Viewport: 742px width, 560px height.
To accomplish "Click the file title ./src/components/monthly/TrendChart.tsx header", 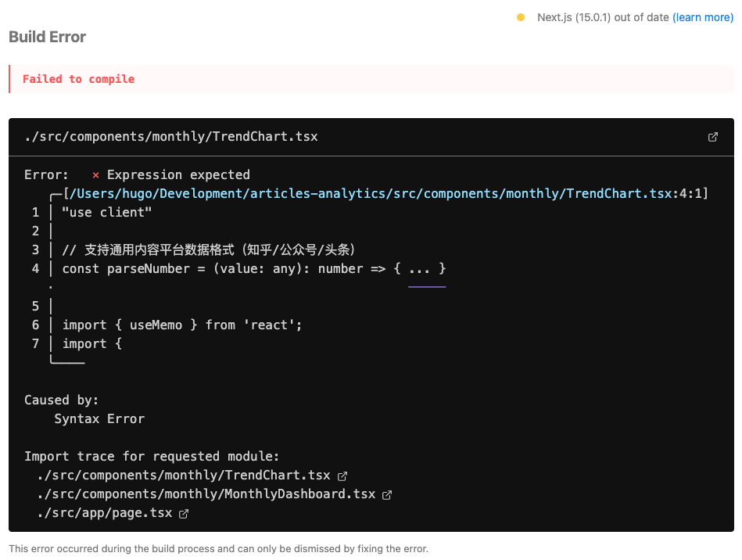I will [x=170, y=137].
